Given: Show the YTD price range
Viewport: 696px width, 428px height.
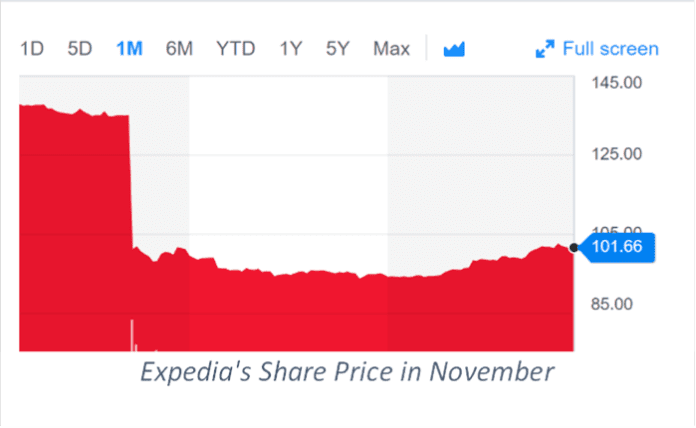Looking at the screenshot, I should pos(236,49).
